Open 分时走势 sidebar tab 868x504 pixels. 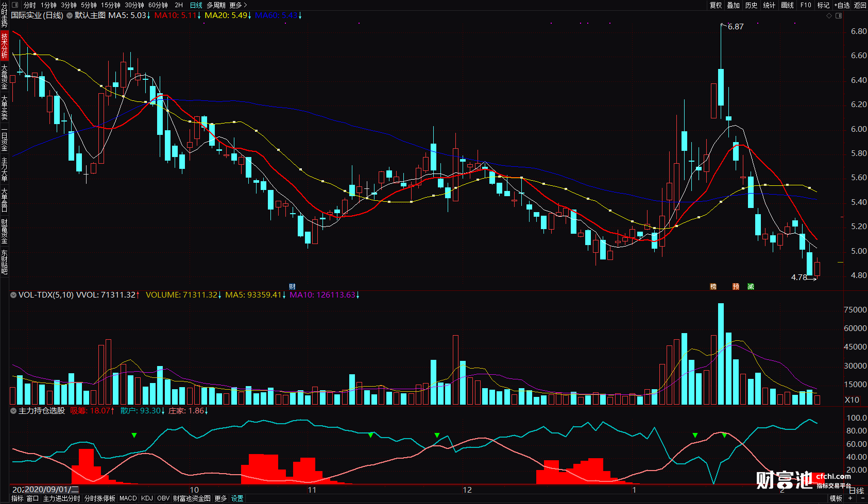click(4, 15)
